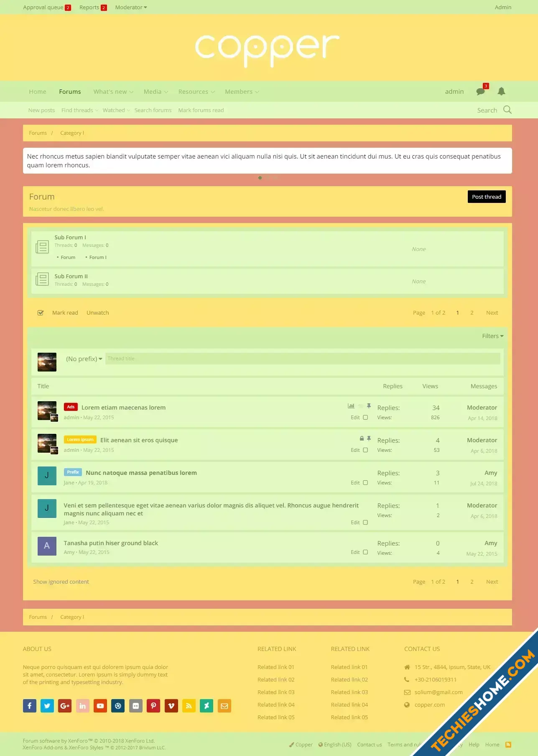This screenshot has width=538, height=756.
Task: Click the lock icon on Elit aenean thread
Action: [x=362, y=438]
